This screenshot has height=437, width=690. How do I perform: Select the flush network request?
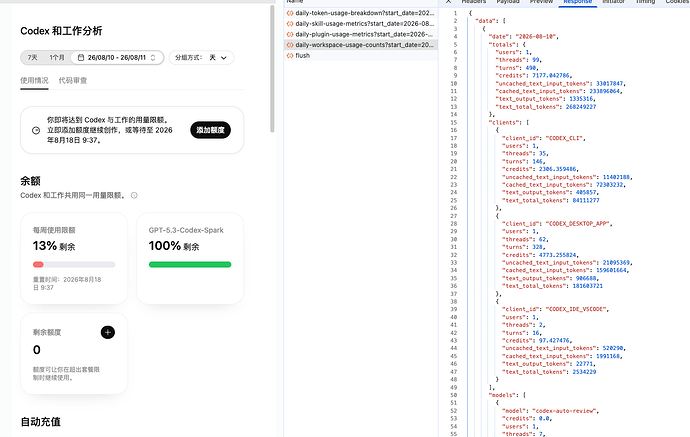tap(361, 55)
